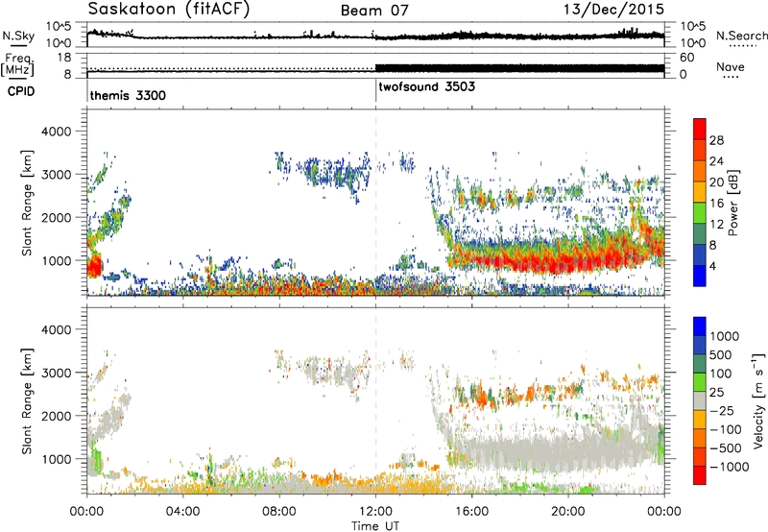The image size is (768, 532).
Task: Click the red swatch in Velocity colorbar
Action: click(700, 475)
